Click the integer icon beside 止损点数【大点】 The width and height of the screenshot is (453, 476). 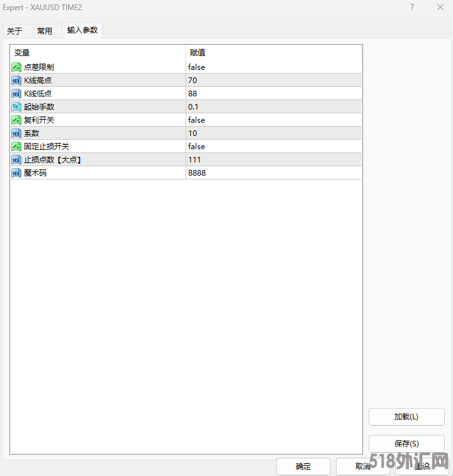[x=16, y=160]
